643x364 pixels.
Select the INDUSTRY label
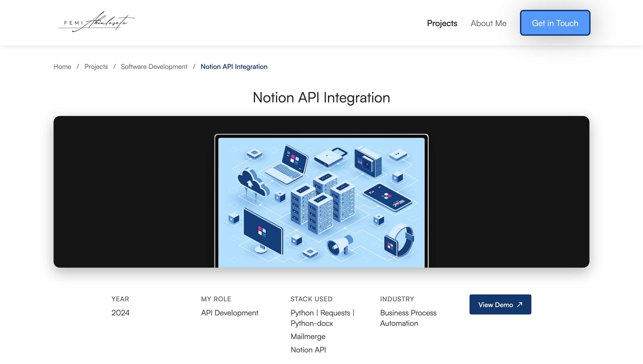click(397, 299)
